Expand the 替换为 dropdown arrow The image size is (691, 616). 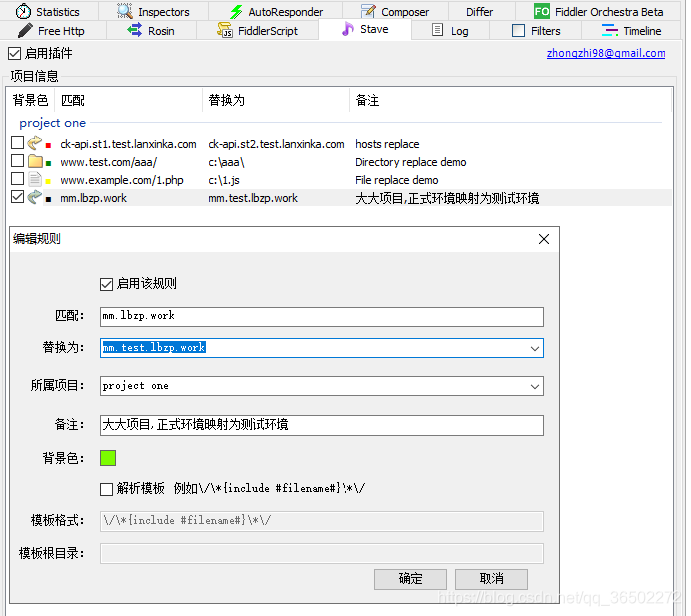pyautogui.click(x=535, y=349)
